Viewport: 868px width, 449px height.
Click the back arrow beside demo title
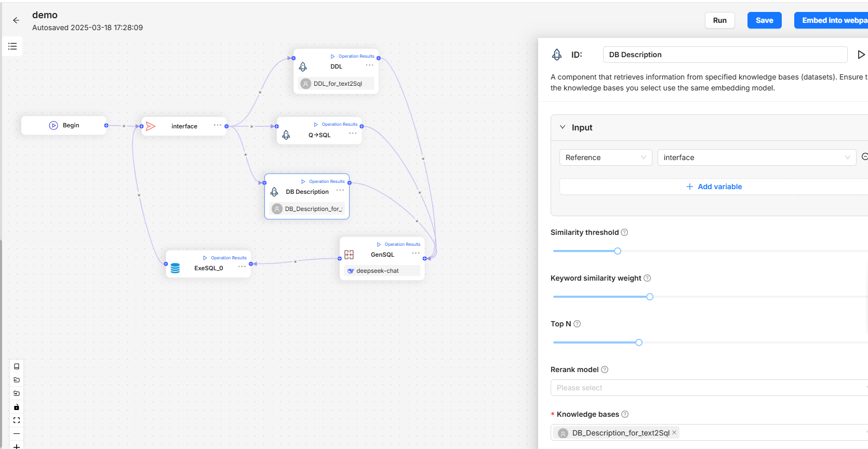pos(16,20)
